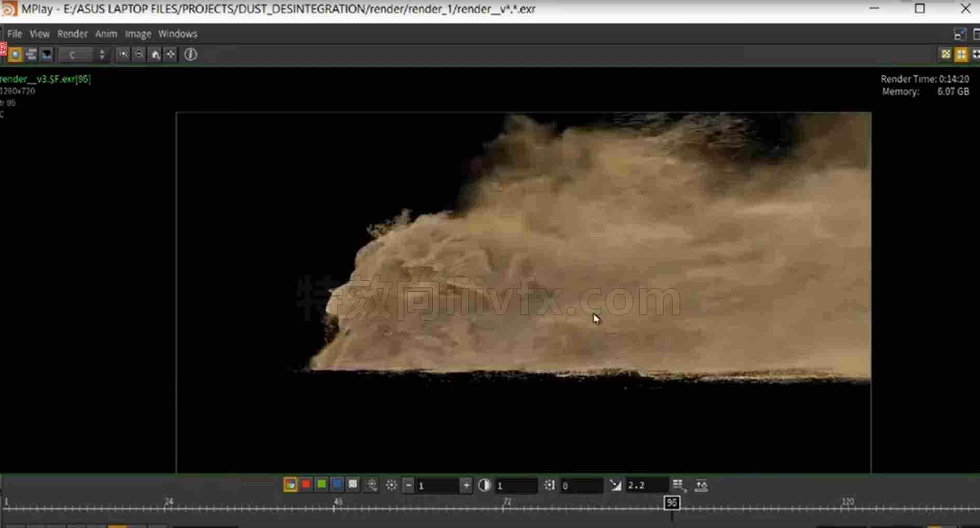Click the brightness sun icon
The image size is (980, 528).
[392, 485]
